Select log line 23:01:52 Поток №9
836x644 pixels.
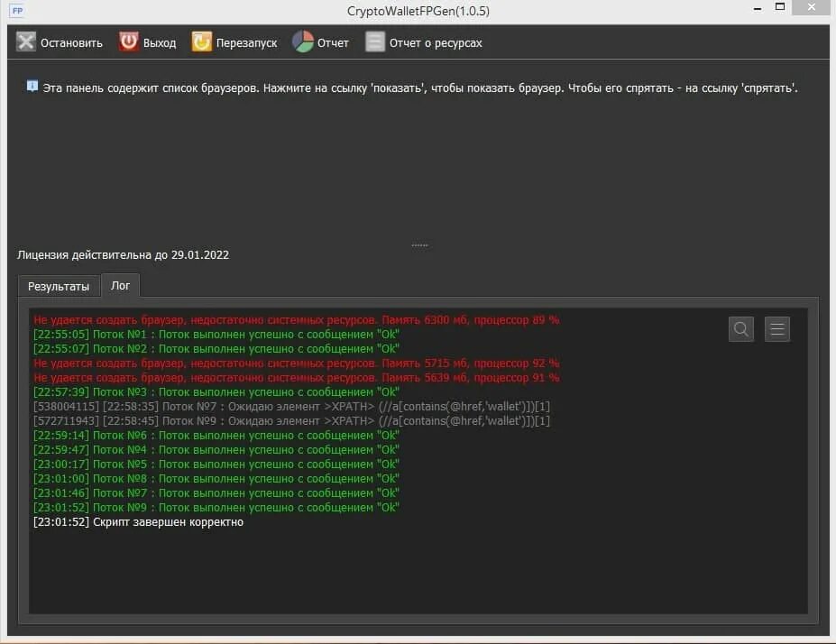pyautogui.click(x=216, y=507)
